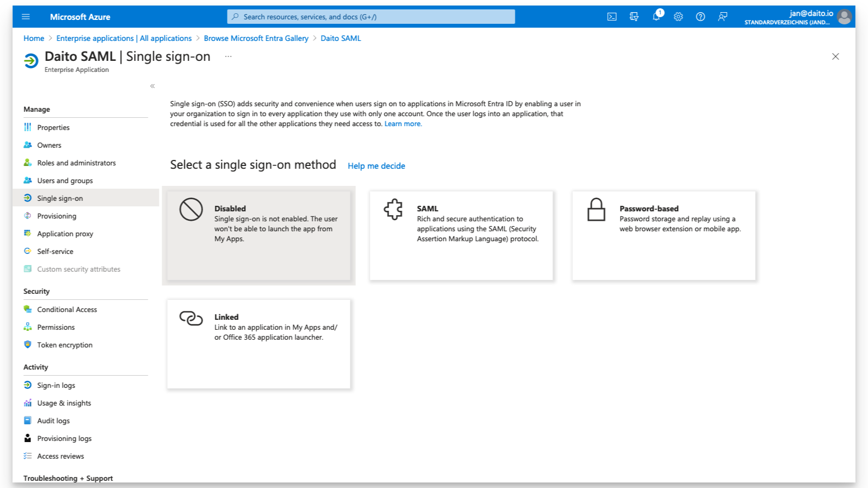
Task: Open the hamburger portal menu
Action: coord(25,17)
